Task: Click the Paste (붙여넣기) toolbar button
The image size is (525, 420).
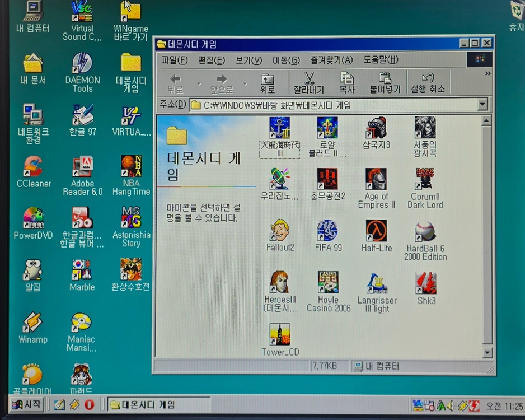Action: (385, 82)
